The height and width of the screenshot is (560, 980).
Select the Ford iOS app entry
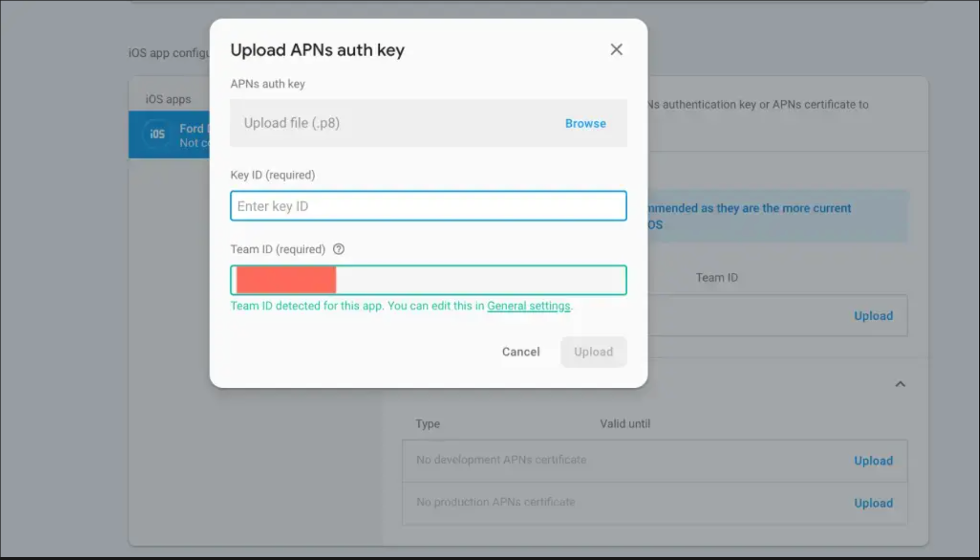(169, 135)
